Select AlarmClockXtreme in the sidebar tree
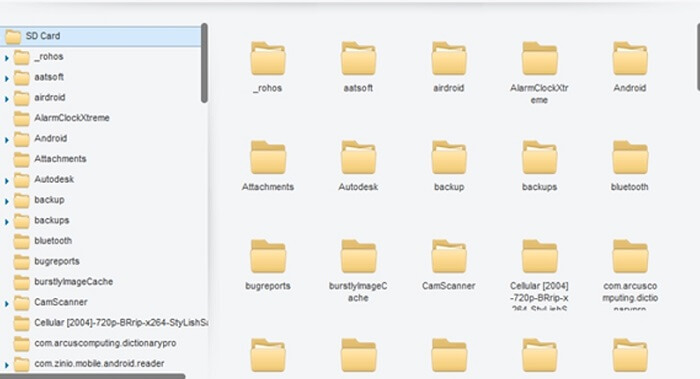The width and height of the screenshot is (700, 379). click(62, 118)
